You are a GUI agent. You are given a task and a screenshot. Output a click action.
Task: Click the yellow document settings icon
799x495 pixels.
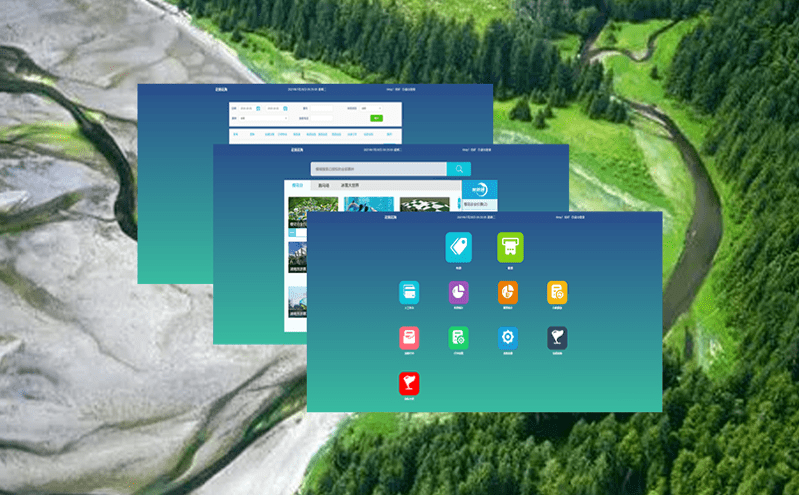pos(557,292)
